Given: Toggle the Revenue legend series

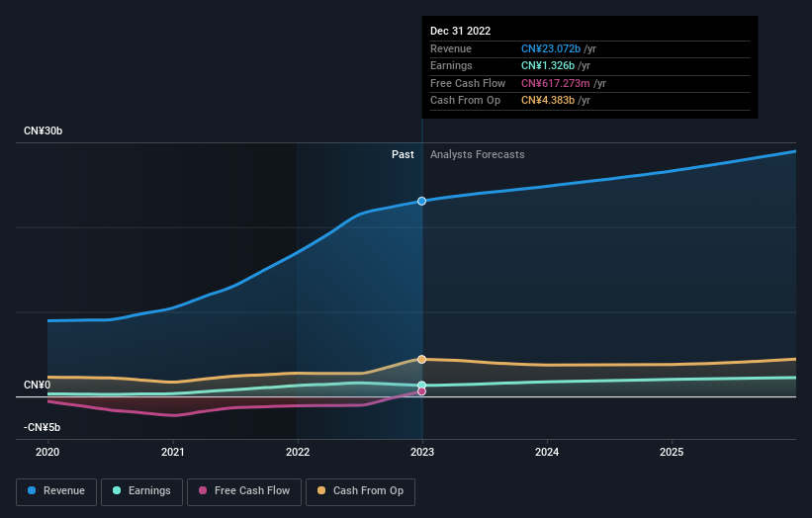Looking at the screenshot, I should (x=56, y=491).
